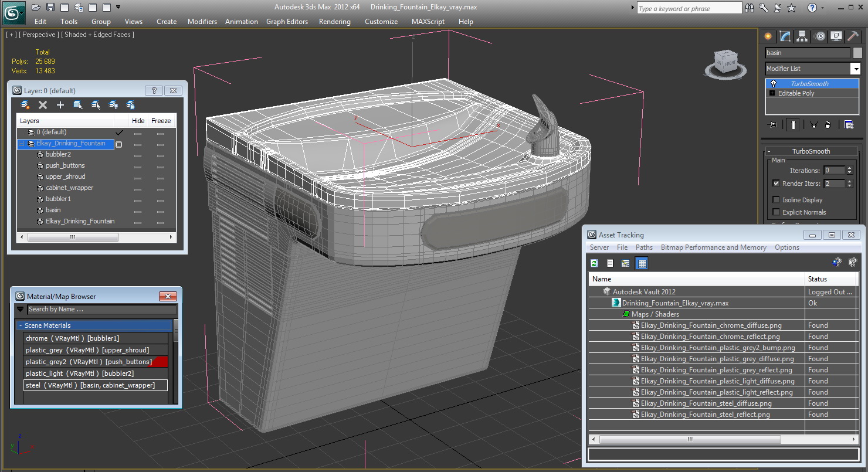Enable the Isoline Display checkbox
The image size is (868, 472).
[x=776, y=200]
